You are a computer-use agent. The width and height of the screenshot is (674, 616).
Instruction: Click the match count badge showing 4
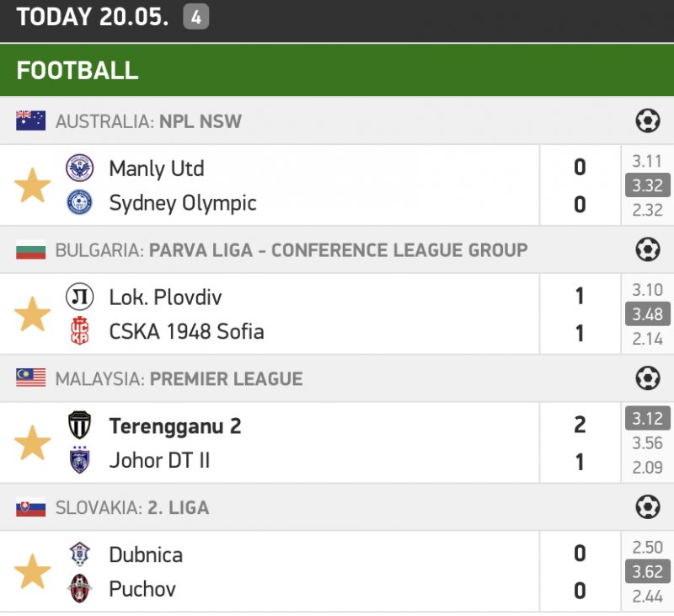(195, 17)
